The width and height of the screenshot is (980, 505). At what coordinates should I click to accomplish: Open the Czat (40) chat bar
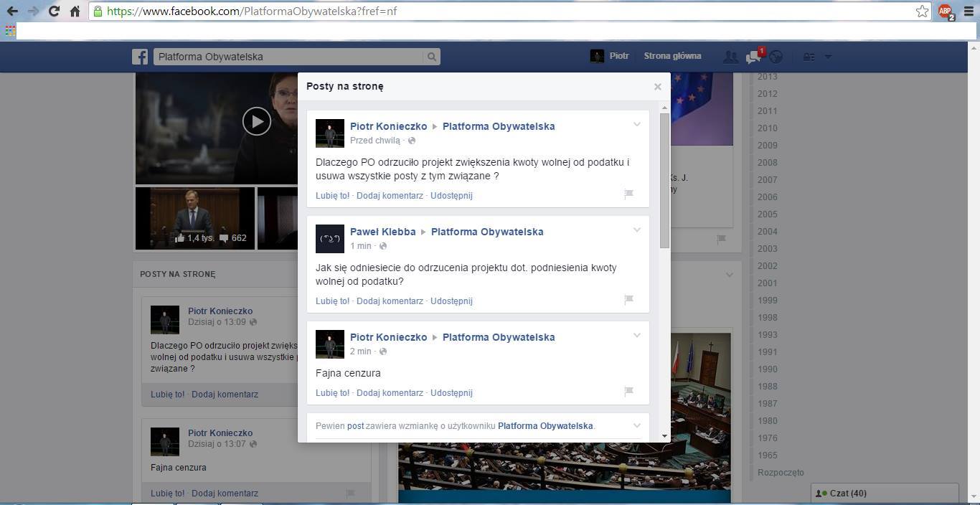[885, 494]
